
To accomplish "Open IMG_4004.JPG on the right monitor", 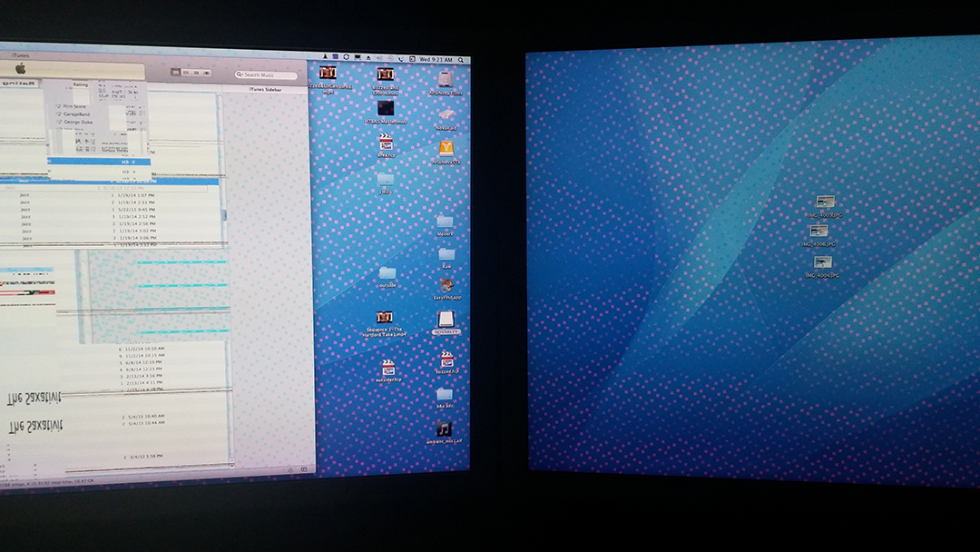I will pyautogui.click(x=823, y=262).
